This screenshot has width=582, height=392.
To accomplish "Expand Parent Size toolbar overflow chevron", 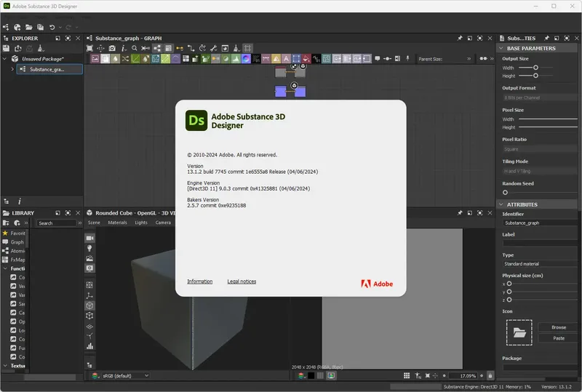I will 469,59.
